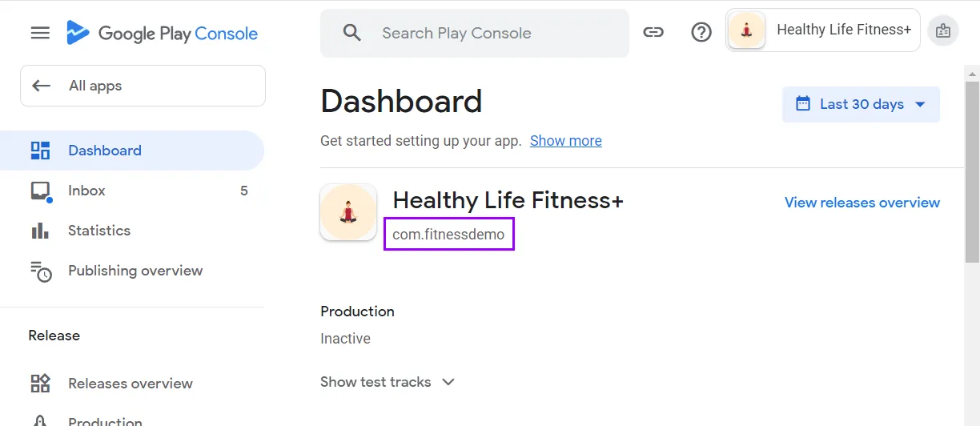Image resolution: width=980 pixels, height=426 pixels.
Task: Expand Show test tracks chevron
Action: (448, 382)
